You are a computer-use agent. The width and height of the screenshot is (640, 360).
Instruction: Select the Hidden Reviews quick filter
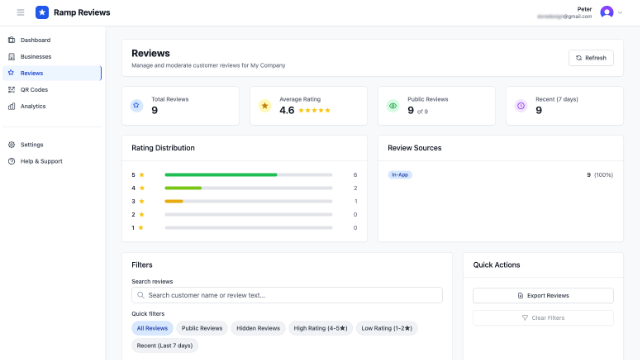[x=258, y=328]
